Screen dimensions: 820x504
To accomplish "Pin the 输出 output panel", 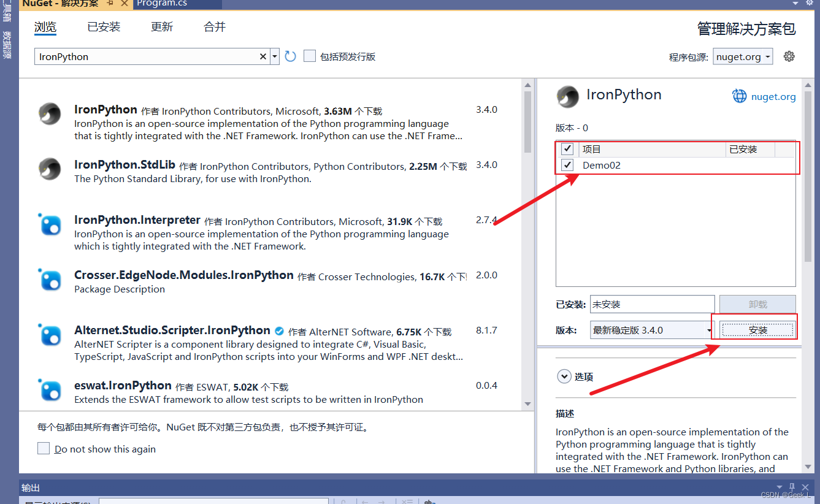I will point(791,487).
